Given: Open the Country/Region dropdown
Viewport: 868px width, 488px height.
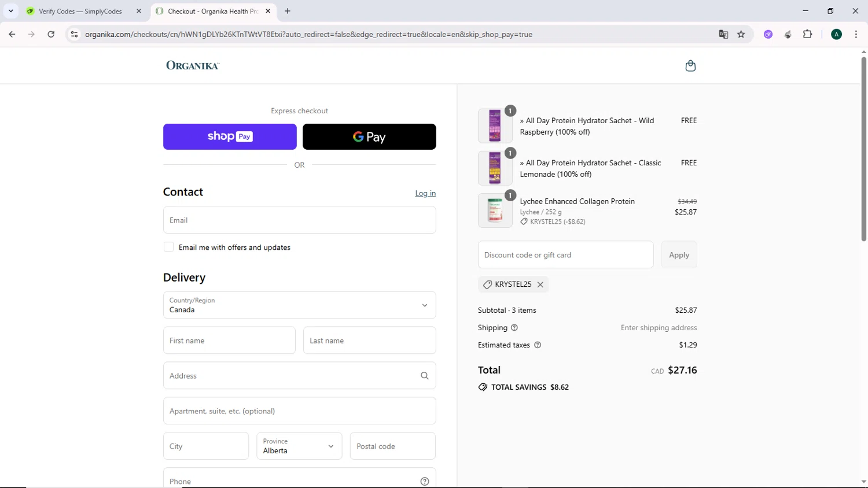Looking at the screenshot, I should [x=300, y=305].
